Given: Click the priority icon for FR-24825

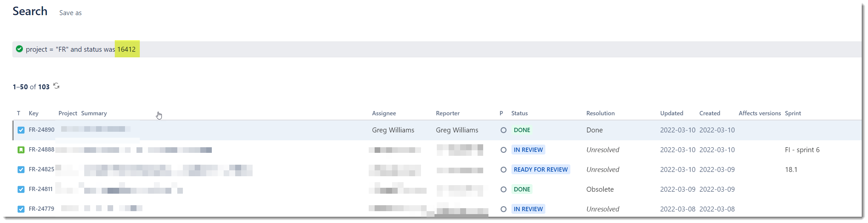Looking at the screenshot, I should coord(504,170).
